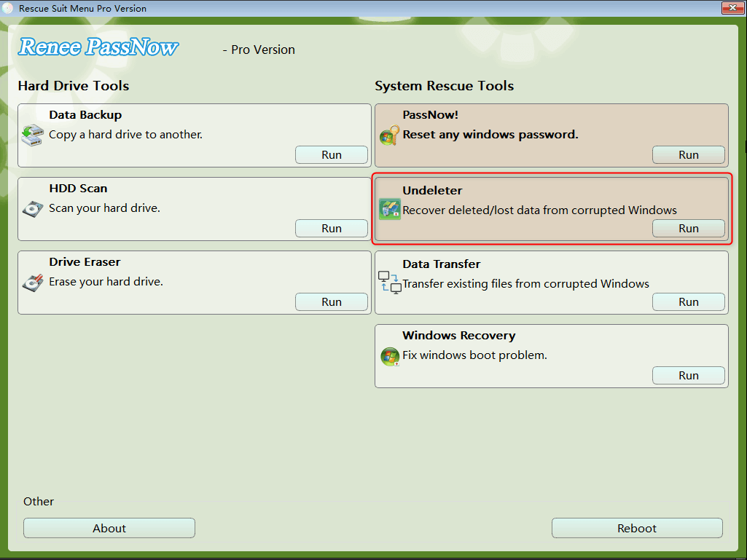Run the Drive Eraser tool
Image resolution: width=747 pixels, height=560 pixels.
point(331,302)
